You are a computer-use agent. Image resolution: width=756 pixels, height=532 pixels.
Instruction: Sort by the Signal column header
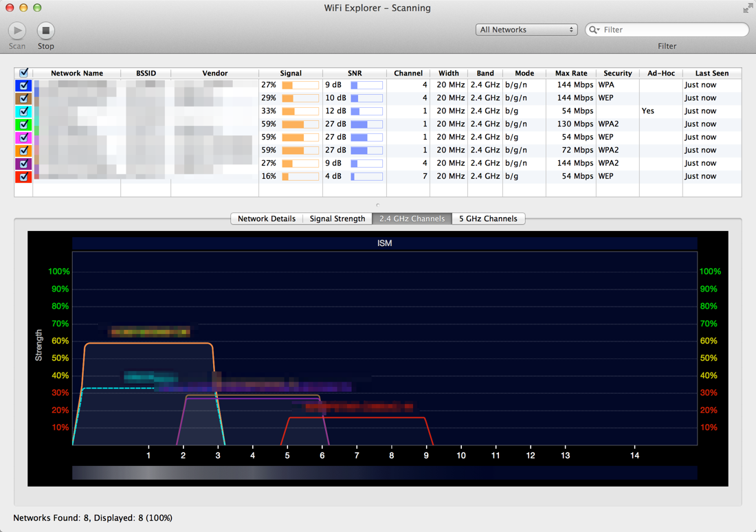(290, 73)
